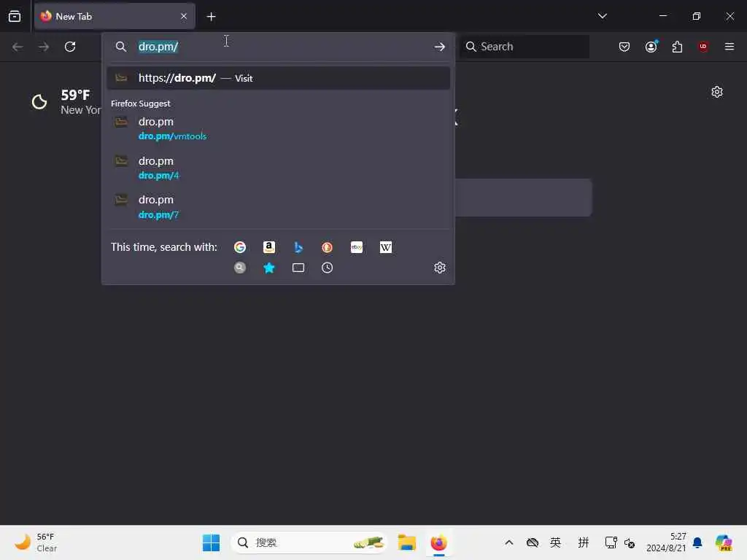Open Save to Pocket button

pos(624,47)
